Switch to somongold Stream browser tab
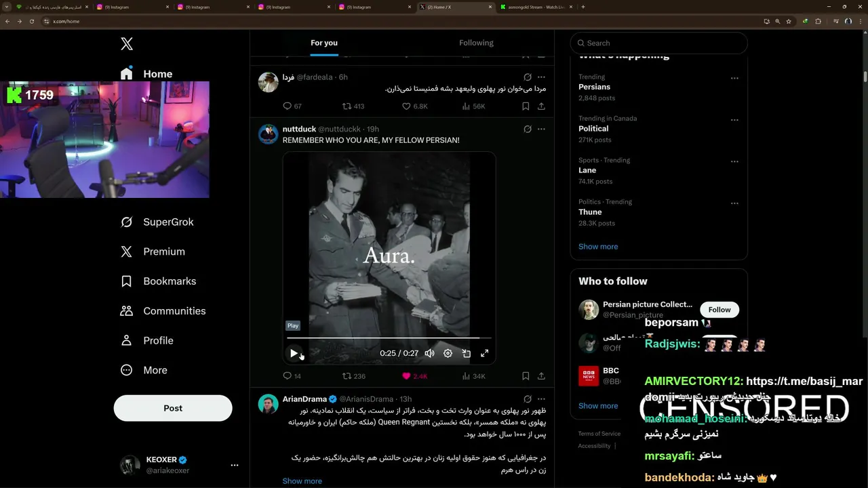 [536, 7]
